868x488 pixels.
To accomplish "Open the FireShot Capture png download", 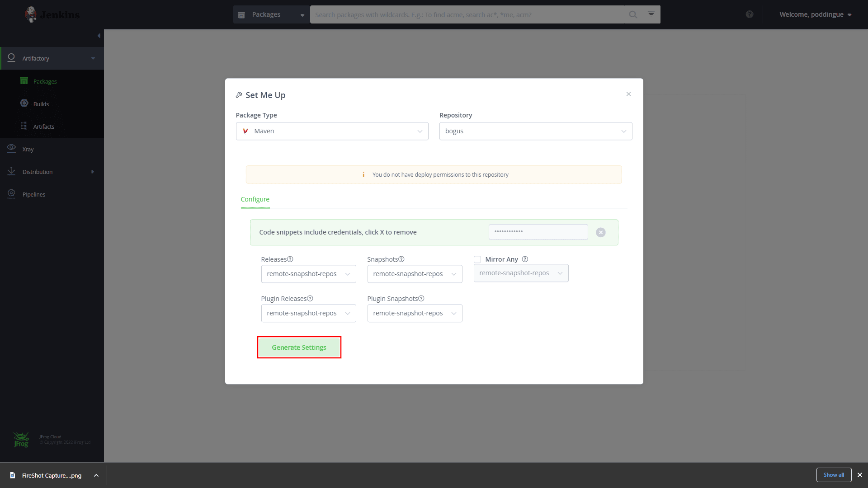I will pos(52,475).
